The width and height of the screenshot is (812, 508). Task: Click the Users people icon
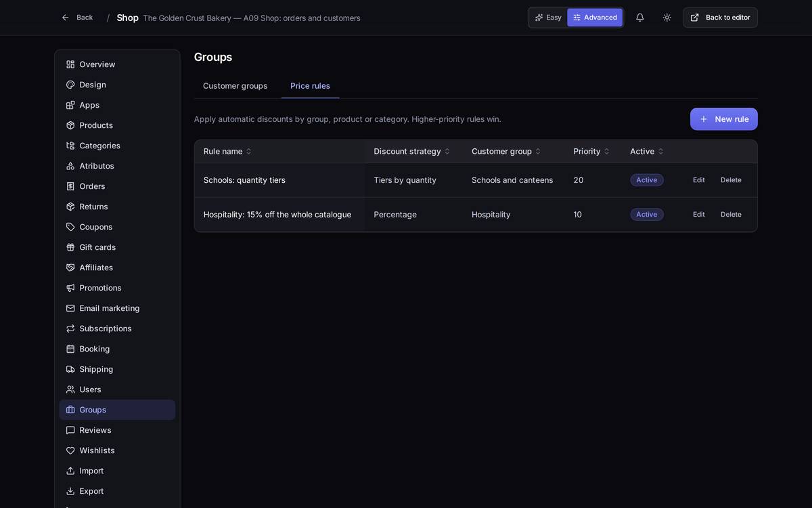70,389
